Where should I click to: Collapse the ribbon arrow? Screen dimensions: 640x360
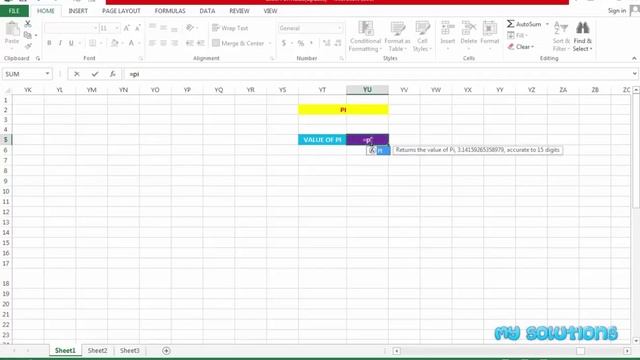[x=634, y=58]
